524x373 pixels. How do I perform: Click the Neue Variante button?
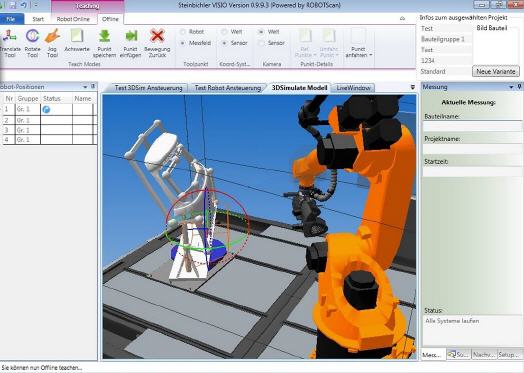coord(496,71)
